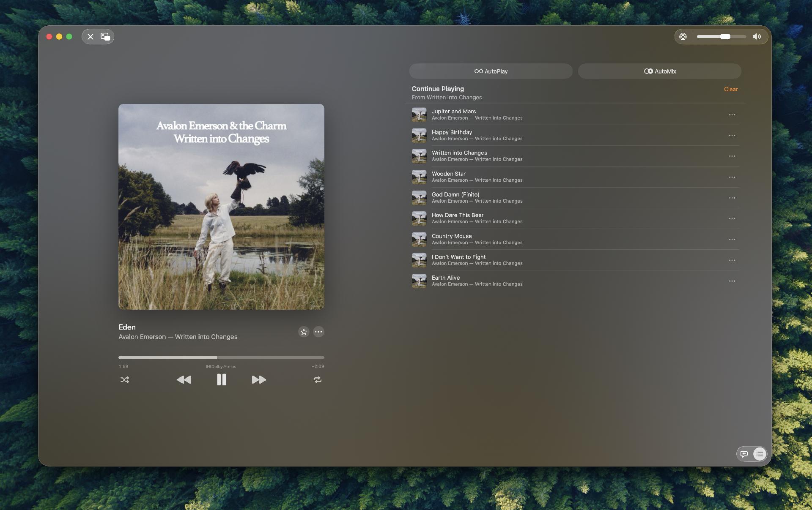This screenshot has height=510, width=812.
Task: Click the God Damn (Finito) album thumbnail
Action: point(419,198)
